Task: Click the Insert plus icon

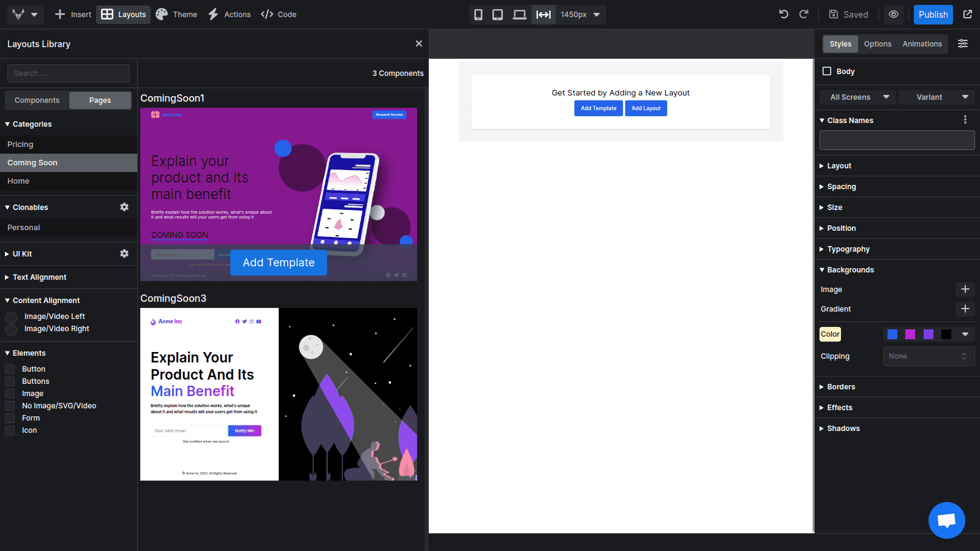Action: coord(60,14)
